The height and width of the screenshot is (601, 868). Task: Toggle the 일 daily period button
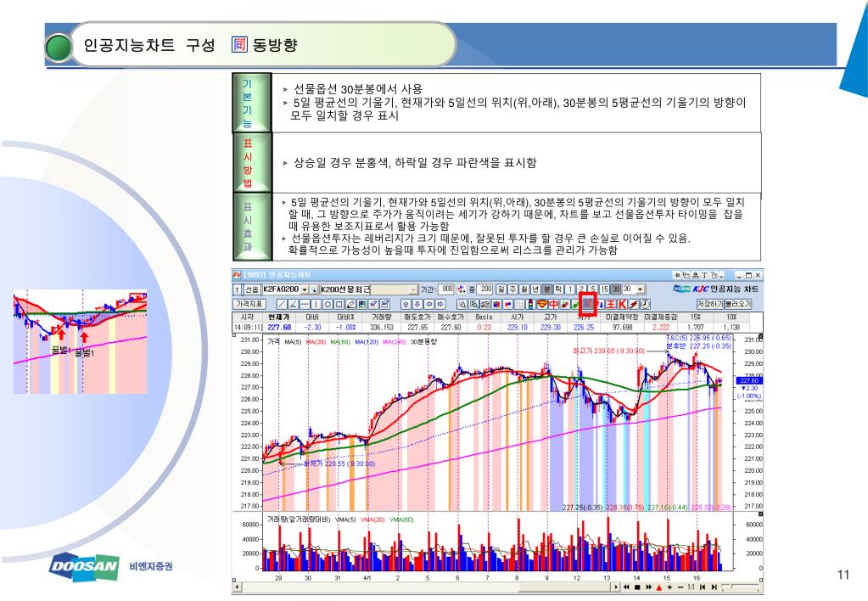click(x=501, y=289)
